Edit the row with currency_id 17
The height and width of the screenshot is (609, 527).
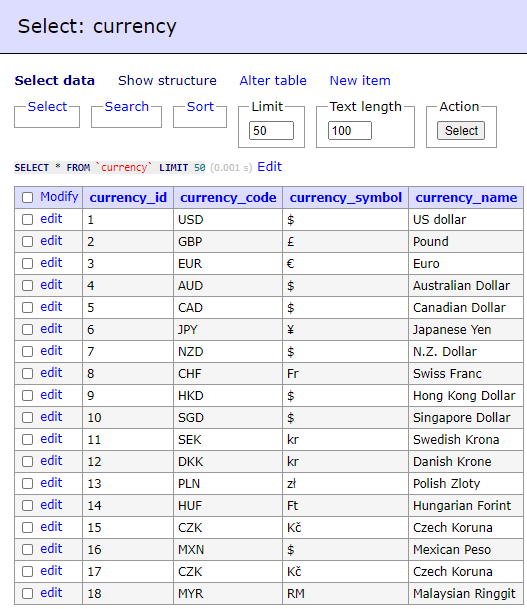[x=51, y=571]
